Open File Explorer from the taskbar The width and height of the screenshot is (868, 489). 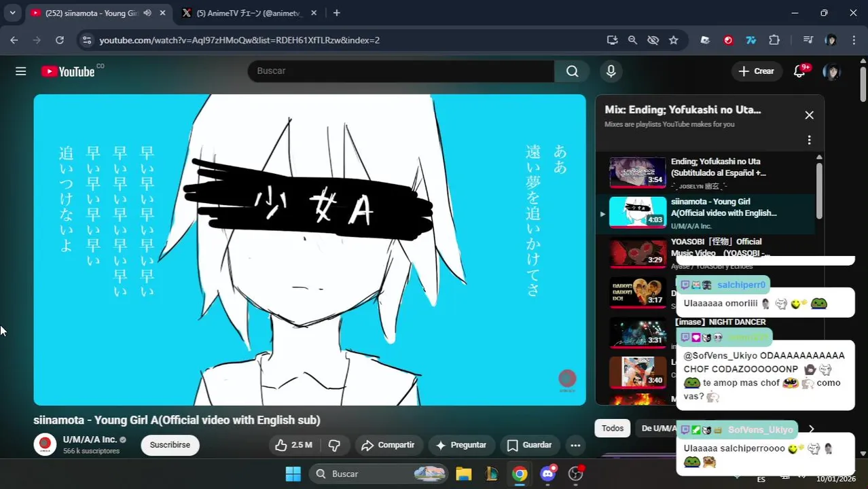point(463,474)
